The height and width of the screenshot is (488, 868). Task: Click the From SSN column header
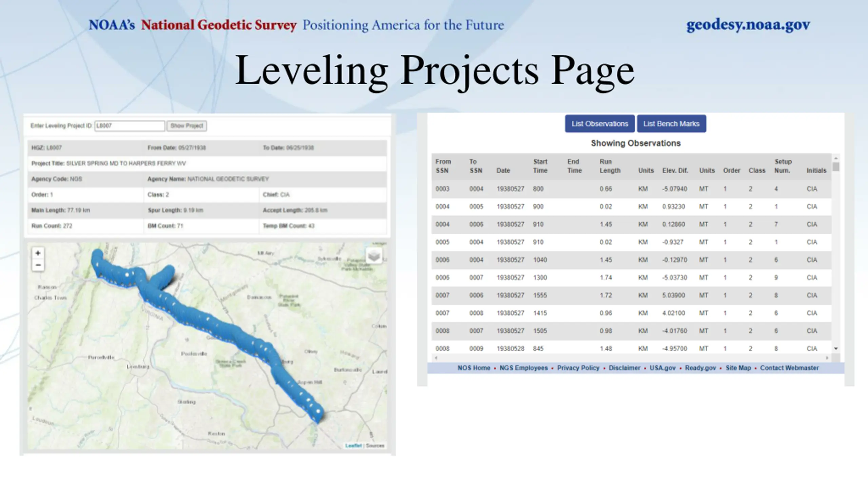(443, 166)
